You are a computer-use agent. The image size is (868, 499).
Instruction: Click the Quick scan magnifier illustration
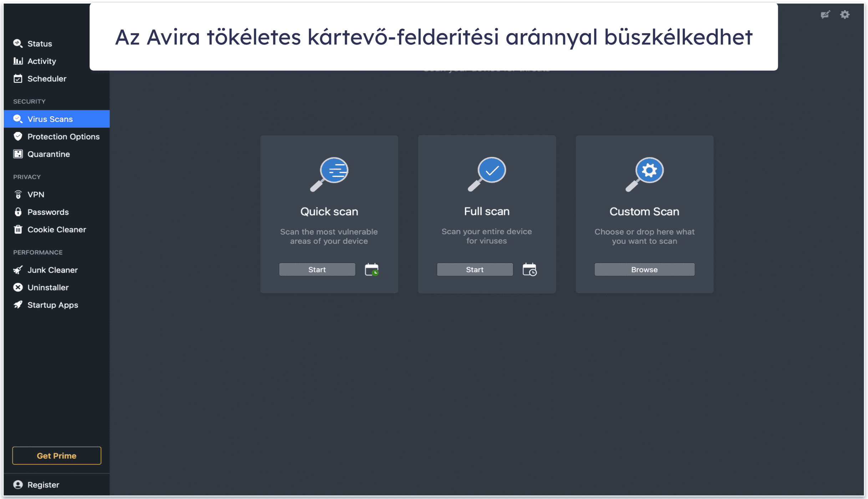click(329, 174)
